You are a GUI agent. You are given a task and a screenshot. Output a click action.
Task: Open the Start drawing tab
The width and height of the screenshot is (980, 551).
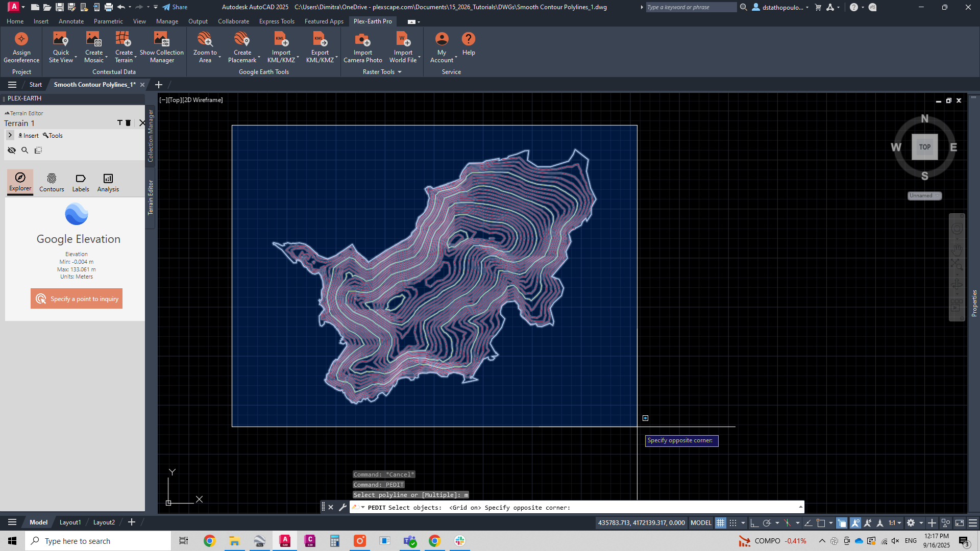(x=36, y=85)
